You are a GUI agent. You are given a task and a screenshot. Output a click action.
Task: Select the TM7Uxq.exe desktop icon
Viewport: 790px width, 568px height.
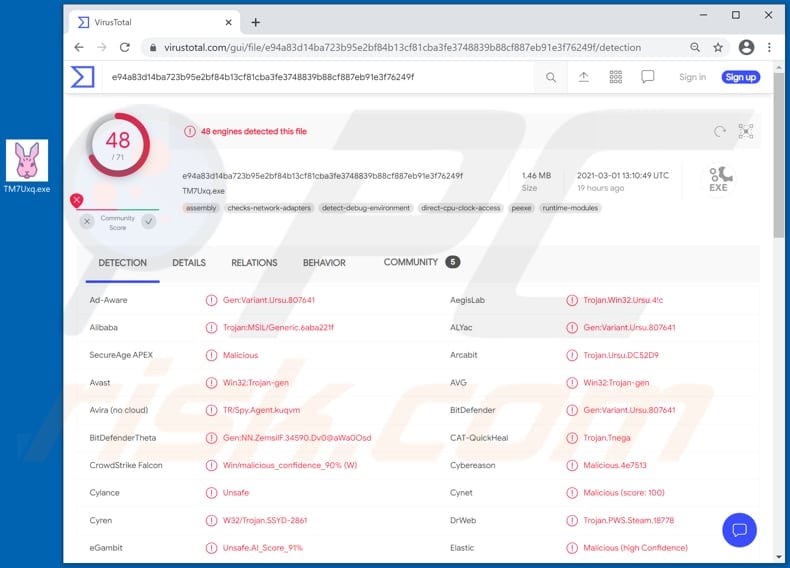tap(27, 167)
